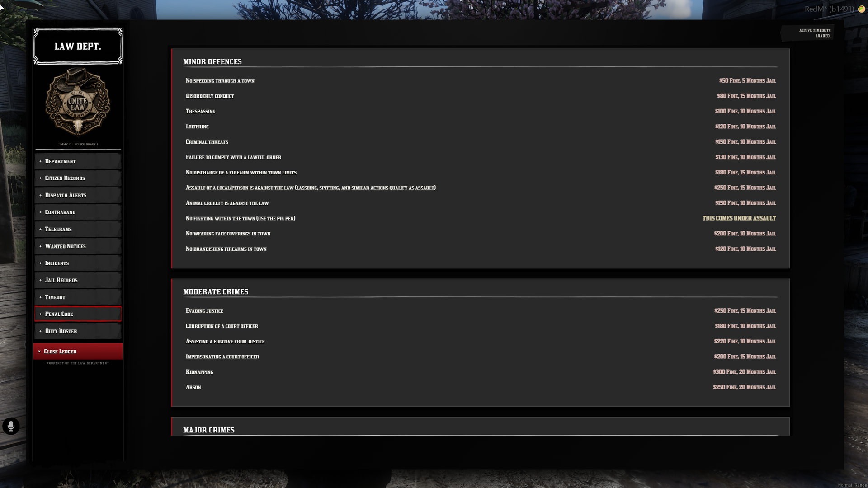868x488 pixels.
Task: Click the microphone voice indicator icon
Action: [x=11, y=426]
